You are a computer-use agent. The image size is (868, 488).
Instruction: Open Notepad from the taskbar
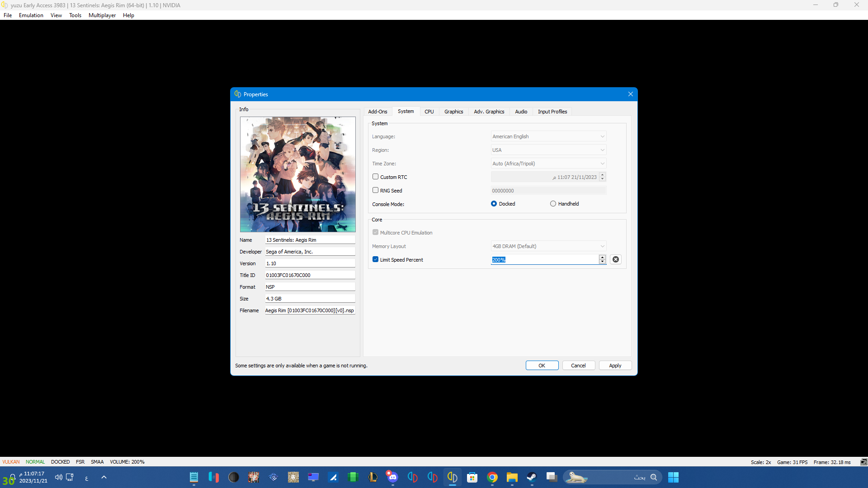click(x=194, y=477)
